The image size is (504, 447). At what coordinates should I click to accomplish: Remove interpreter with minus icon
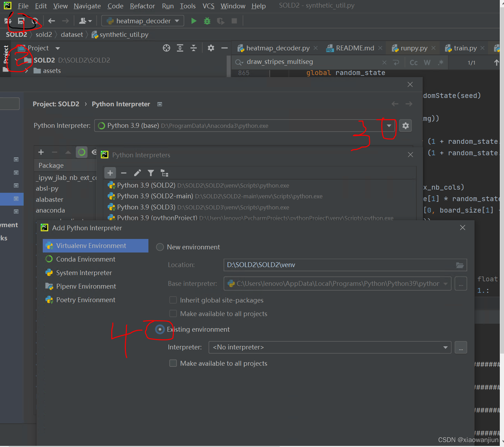click(x=124, y=173)
